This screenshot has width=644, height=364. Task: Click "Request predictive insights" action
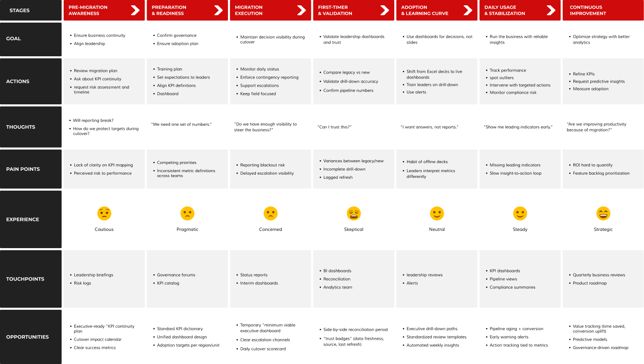pos(599,81)
